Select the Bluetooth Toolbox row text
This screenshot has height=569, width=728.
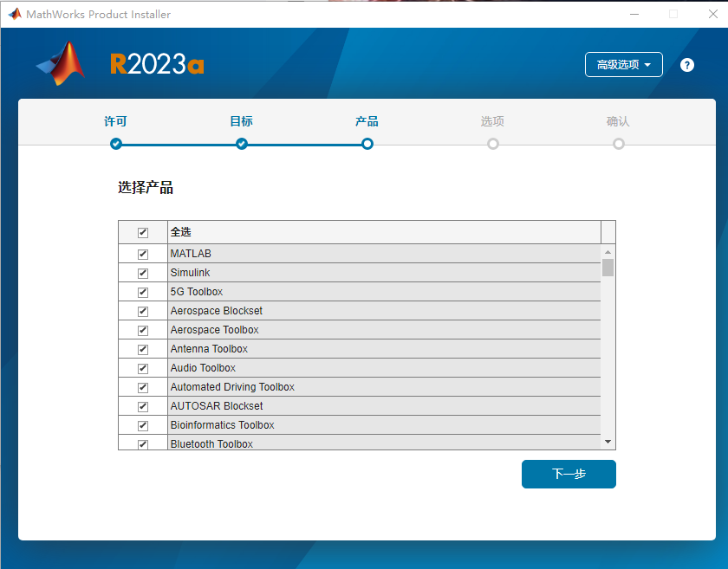[211, 444]
